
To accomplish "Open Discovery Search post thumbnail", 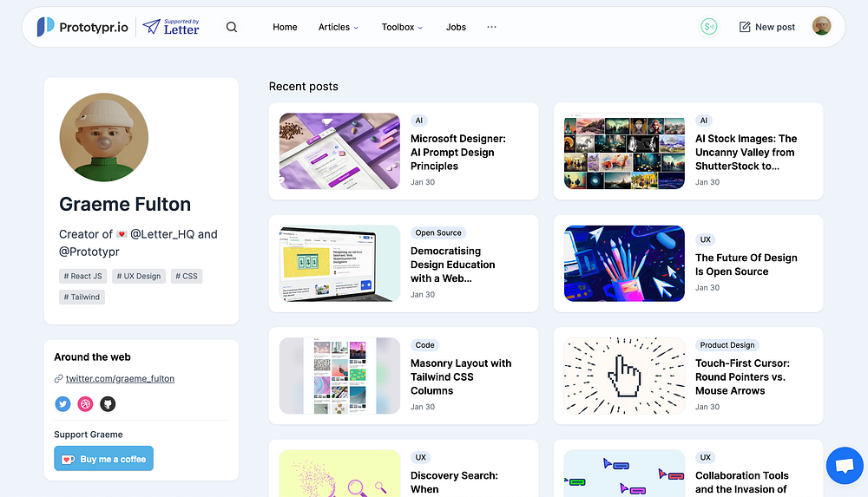I will click(339, 474).
